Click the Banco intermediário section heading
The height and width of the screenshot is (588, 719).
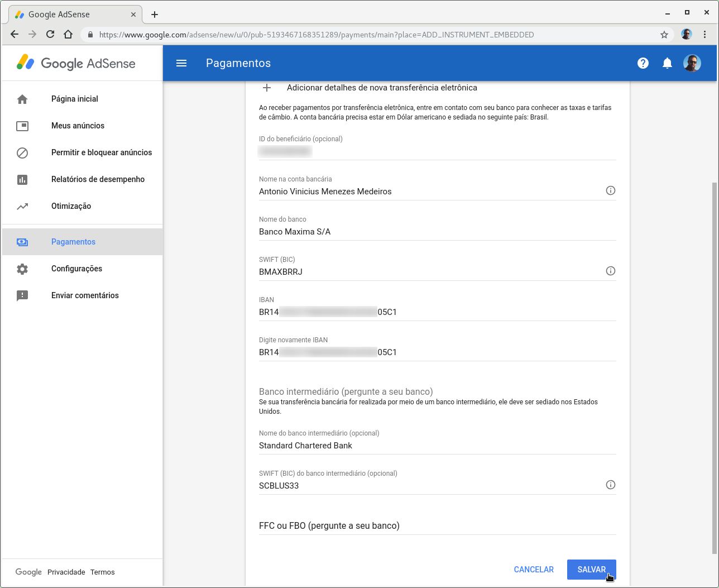(346, 391)
